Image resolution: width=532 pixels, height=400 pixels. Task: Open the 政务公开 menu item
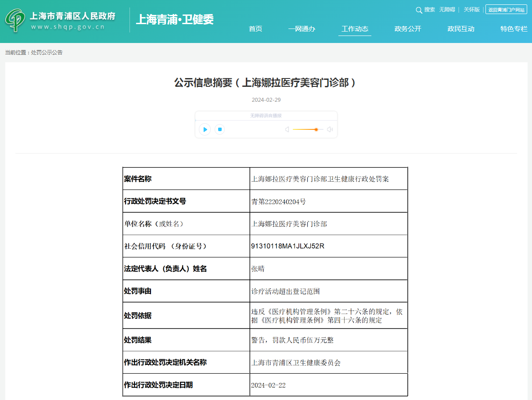(x=408, y=29)
